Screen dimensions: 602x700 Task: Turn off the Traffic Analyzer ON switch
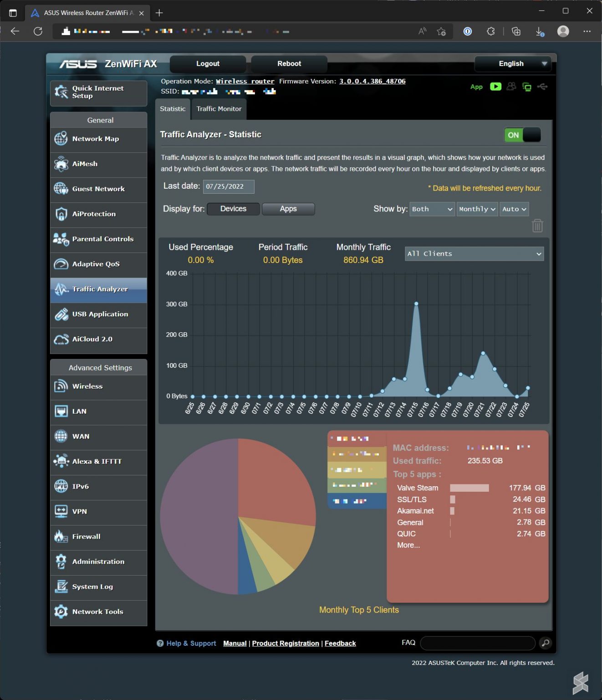pos(522,135)
